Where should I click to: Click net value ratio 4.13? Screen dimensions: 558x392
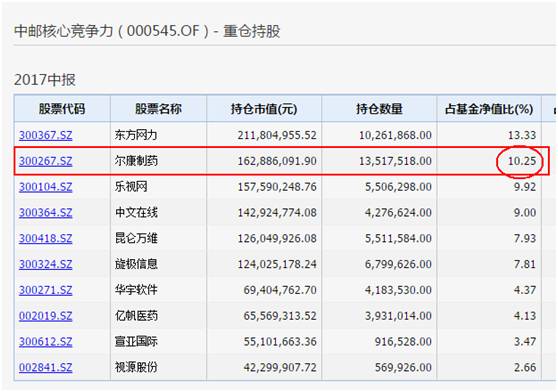525,316
